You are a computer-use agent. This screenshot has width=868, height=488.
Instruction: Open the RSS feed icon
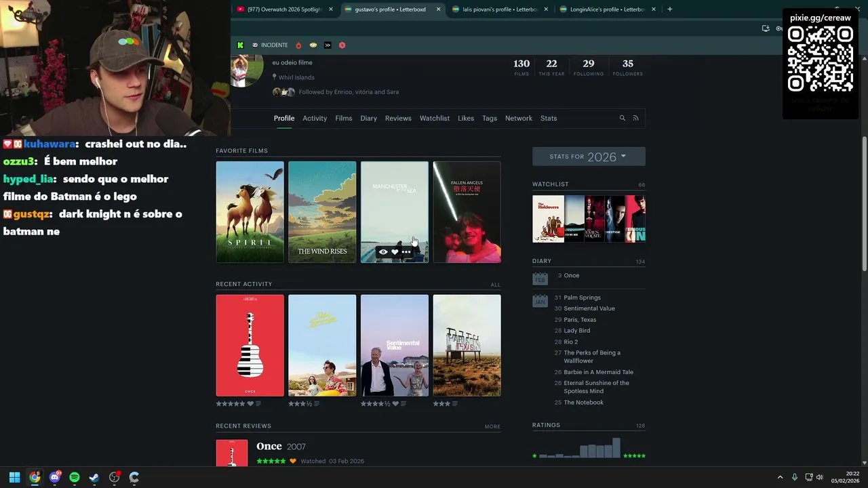click(x=635, y=118)
